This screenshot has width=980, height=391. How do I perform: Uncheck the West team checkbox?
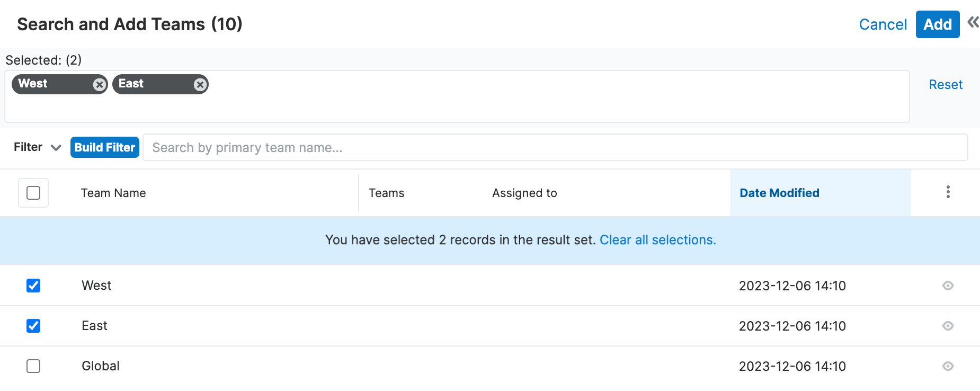click(33, 286)
